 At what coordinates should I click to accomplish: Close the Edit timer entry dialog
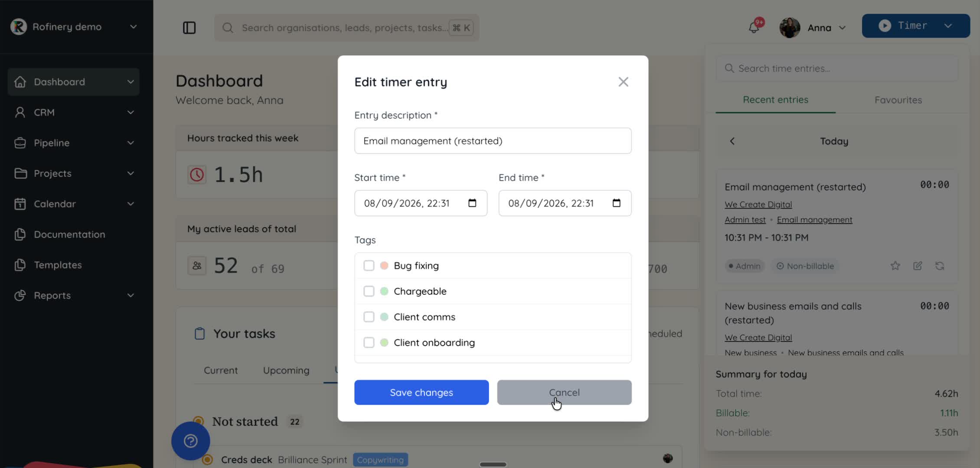tap(623, 82)
